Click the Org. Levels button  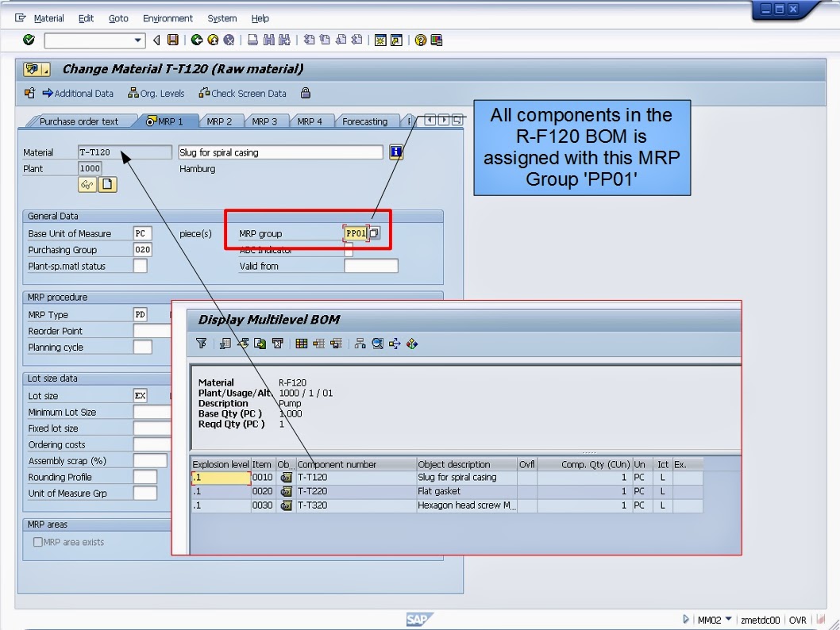[156, 93]
